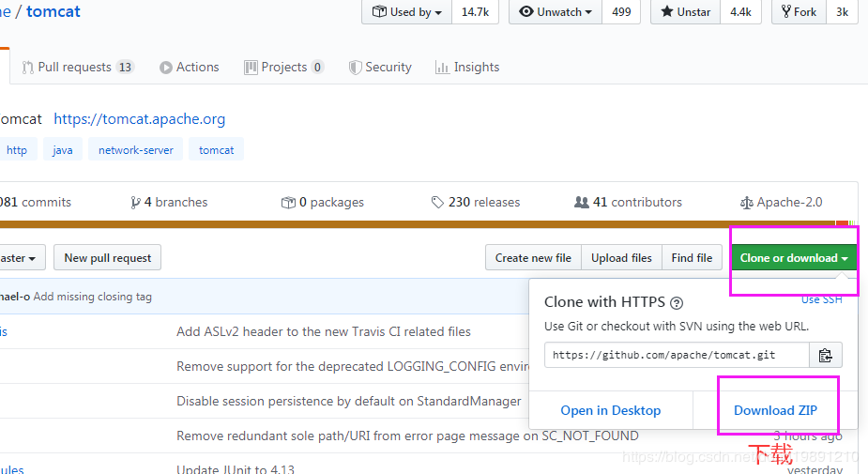The height and width of the screenshot is (474, 868).
Task: Click the pull requests count badge 13
Action: click(125, 67)
